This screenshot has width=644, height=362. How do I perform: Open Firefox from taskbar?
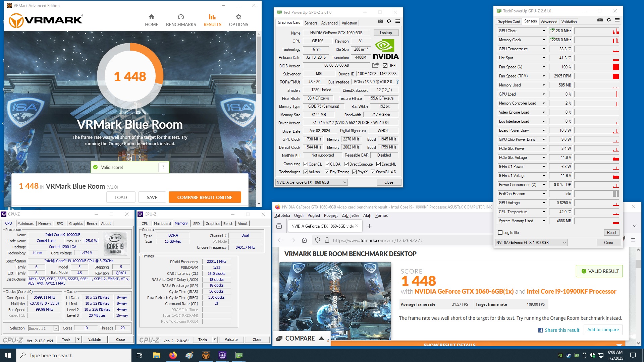pos(173,355)
